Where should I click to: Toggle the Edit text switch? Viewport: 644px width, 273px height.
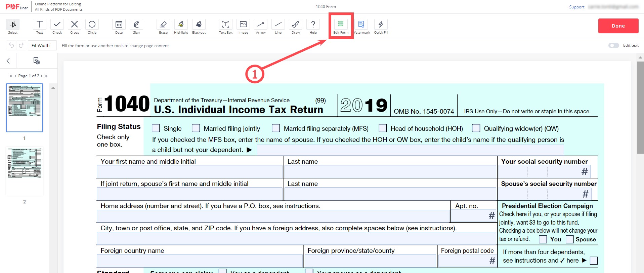tap(613, 45)
